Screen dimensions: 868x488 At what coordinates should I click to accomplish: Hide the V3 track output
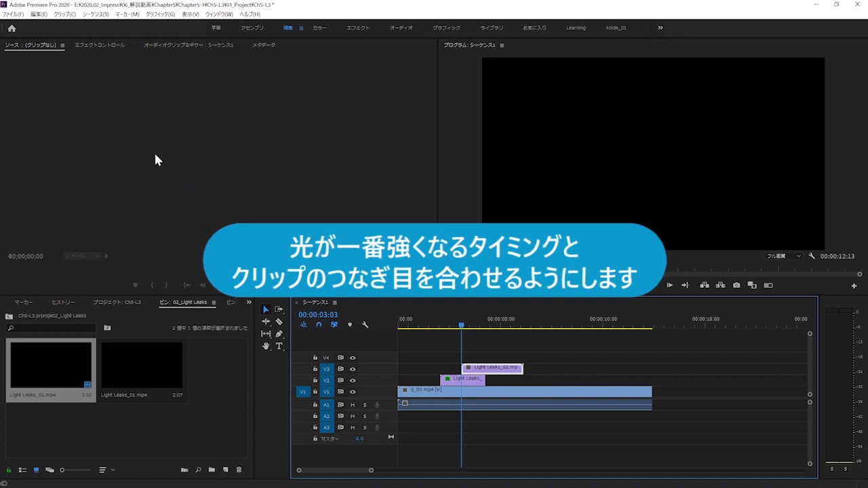point(353,369)
